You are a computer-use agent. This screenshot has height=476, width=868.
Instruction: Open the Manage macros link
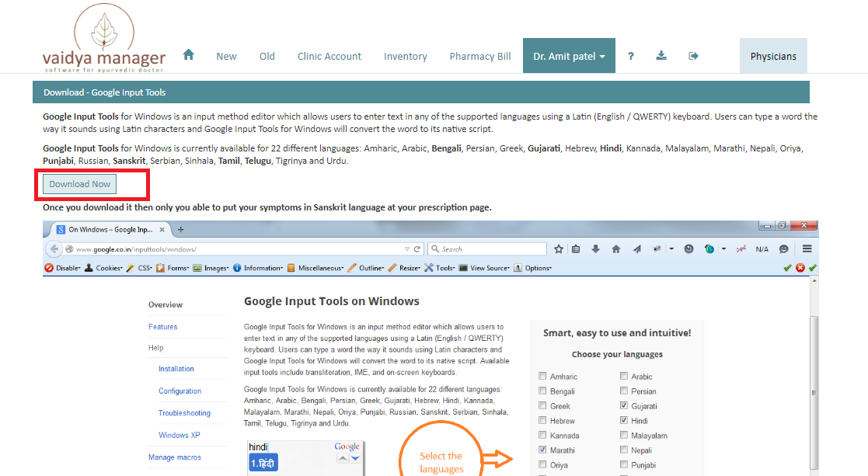tap(174, 457)
